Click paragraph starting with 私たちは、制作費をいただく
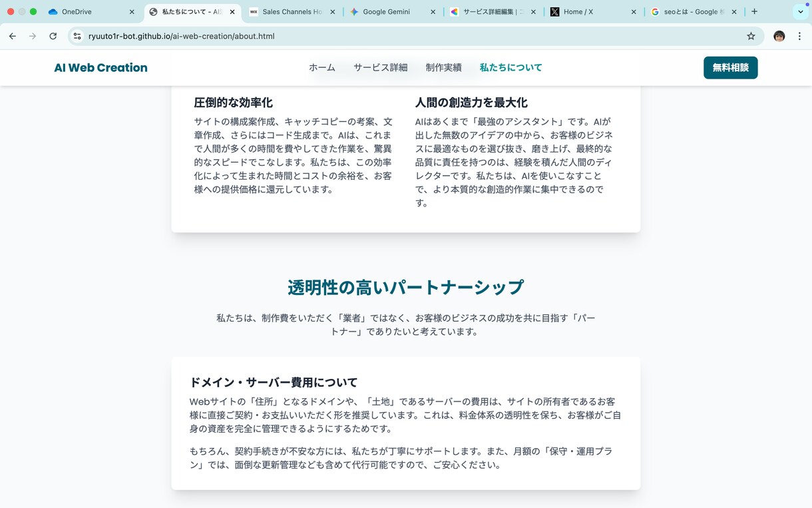812x508 pixels. (x=406, y=325)
